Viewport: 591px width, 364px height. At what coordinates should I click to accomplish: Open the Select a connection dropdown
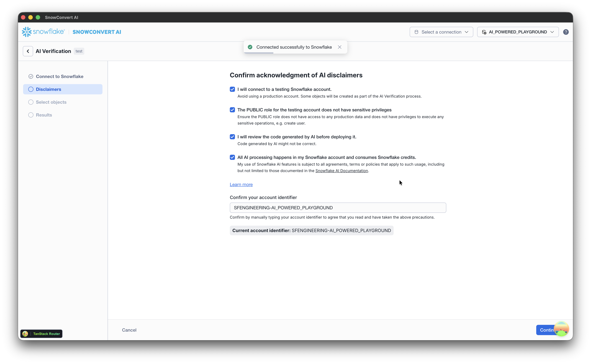click(441, 32)
